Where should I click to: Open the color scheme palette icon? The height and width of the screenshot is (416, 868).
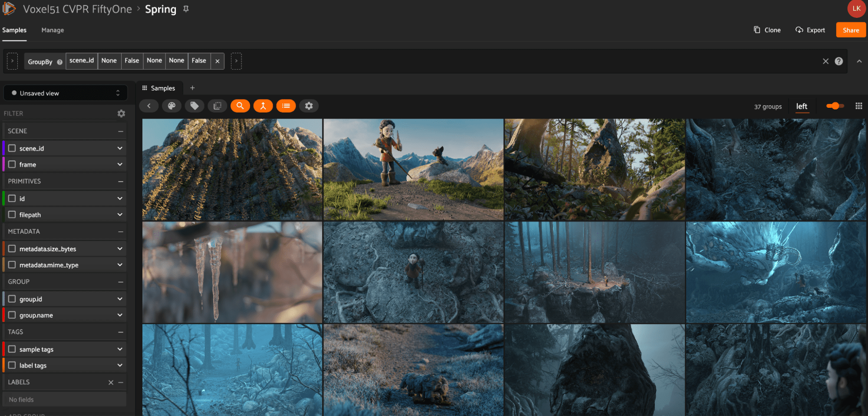(172, 106)
